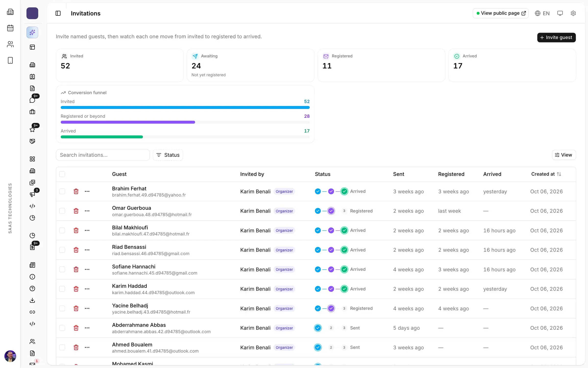Focus the Search invitations field

click(103, 155)
